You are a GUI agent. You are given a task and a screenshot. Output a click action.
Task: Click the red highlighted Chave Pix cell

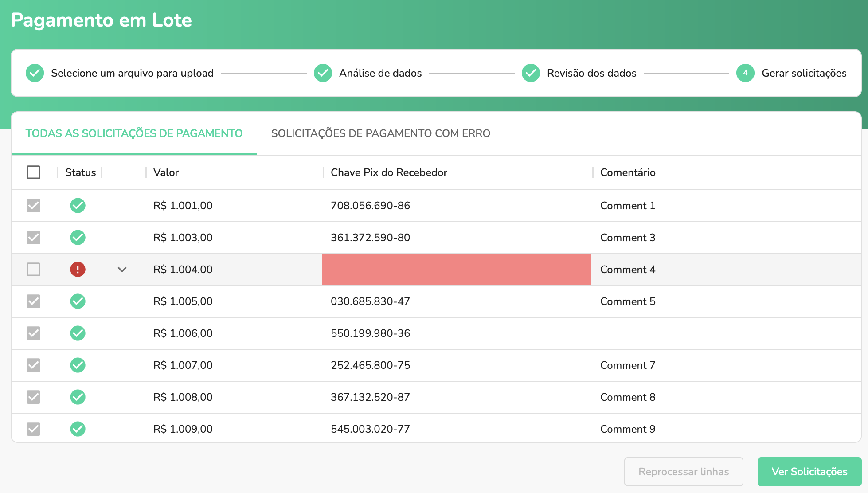point(456,269)
